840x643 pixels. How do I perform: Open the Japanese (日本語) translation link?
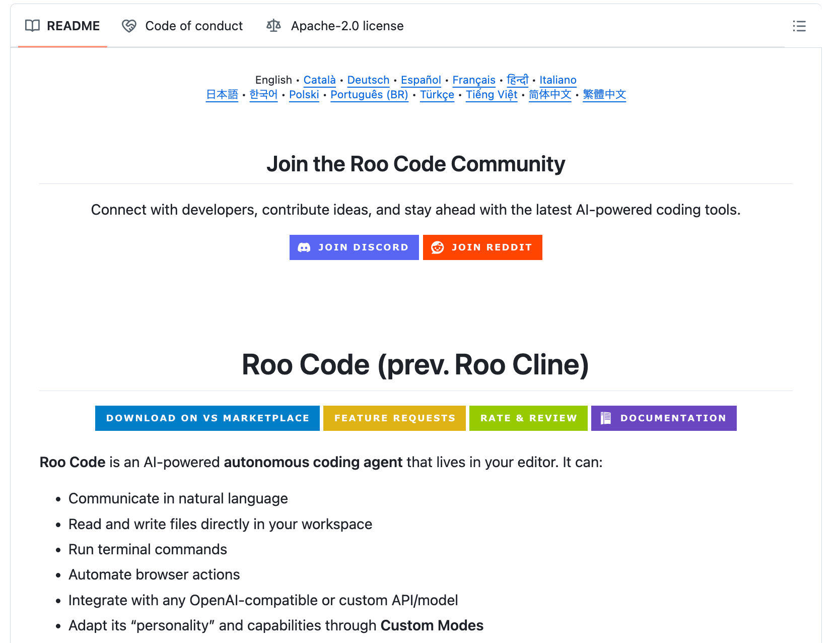click(x=222, y=95)
